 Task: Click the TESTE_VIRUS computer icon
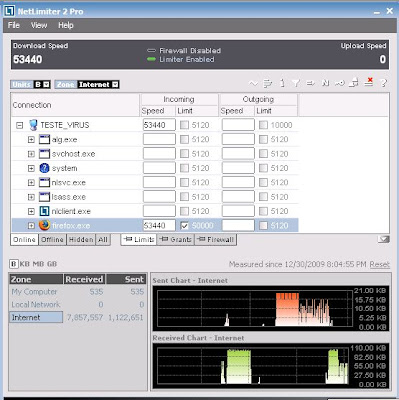33,125
